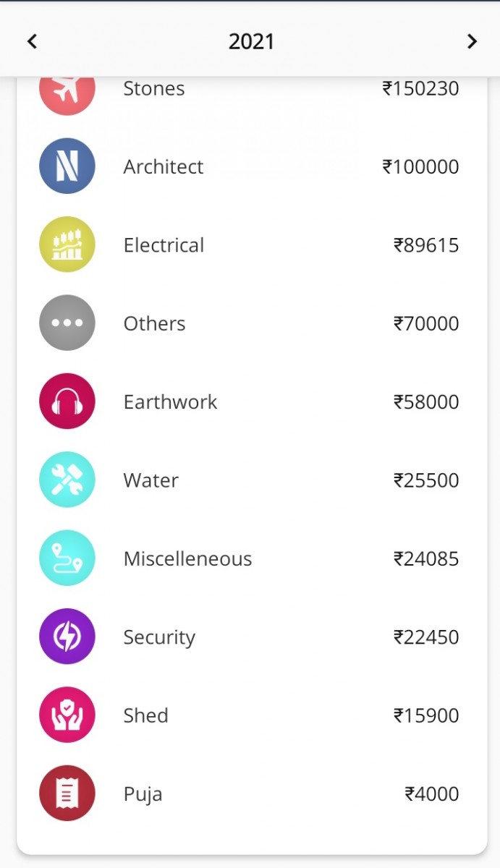Open the Electrical expense label
Screen dimensions: 500x868
164,245
